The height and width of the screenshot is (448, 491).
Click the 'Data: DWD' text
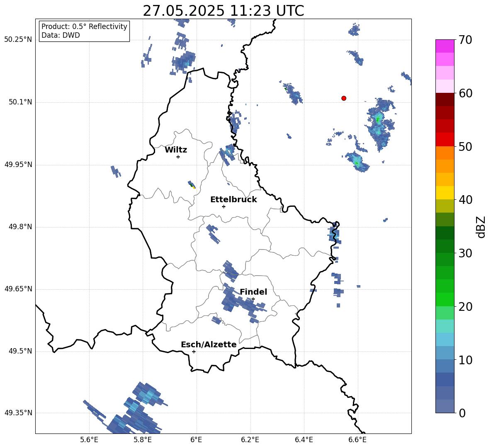point(61,35)
